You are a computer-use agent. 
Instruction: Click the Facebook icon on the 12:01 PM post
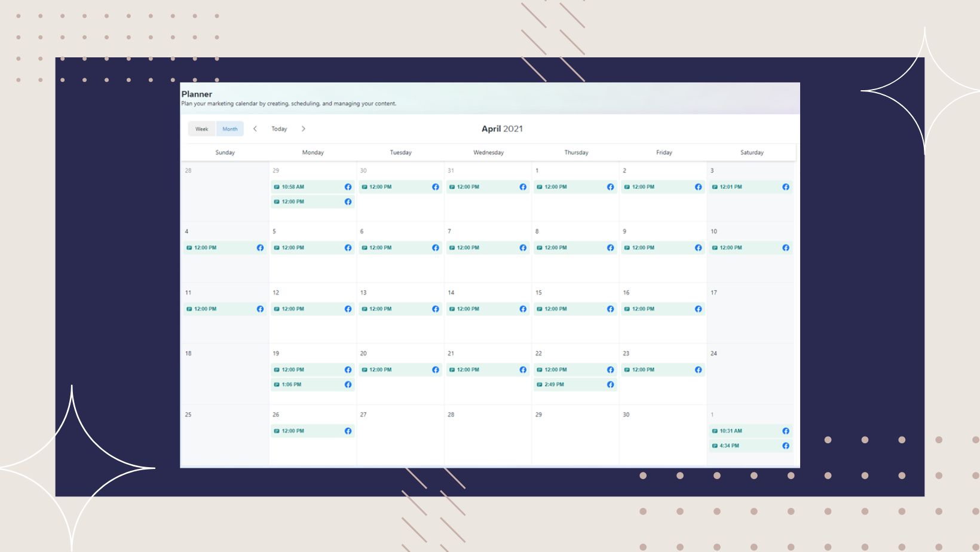coord(786,187)
